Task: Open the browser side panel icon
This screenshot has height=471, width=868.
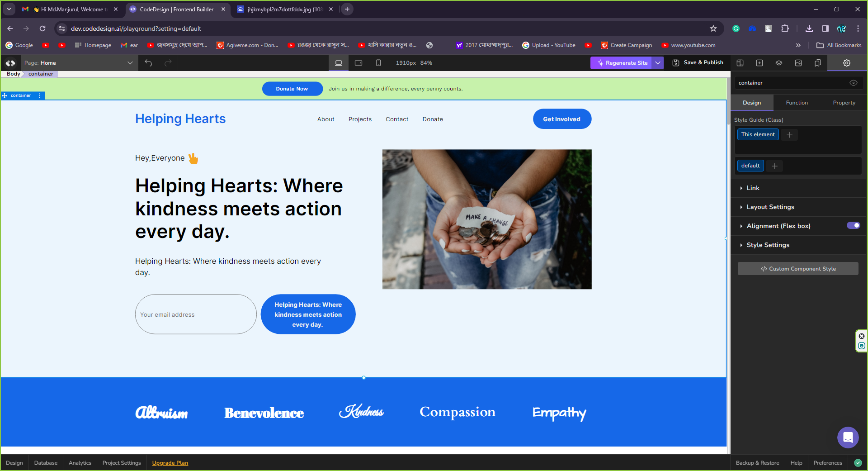Action: pyautogui.click(x=826, y=29)
